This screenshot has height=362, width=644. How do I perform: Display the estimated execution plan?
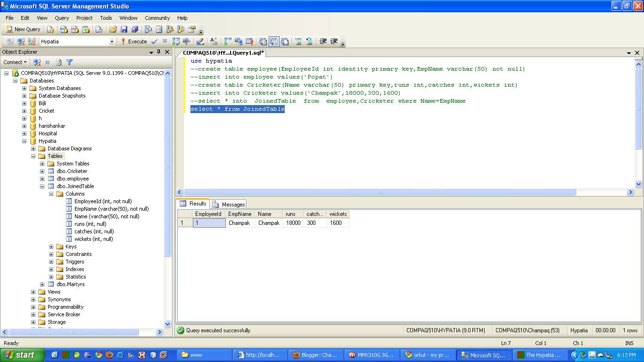175,41
